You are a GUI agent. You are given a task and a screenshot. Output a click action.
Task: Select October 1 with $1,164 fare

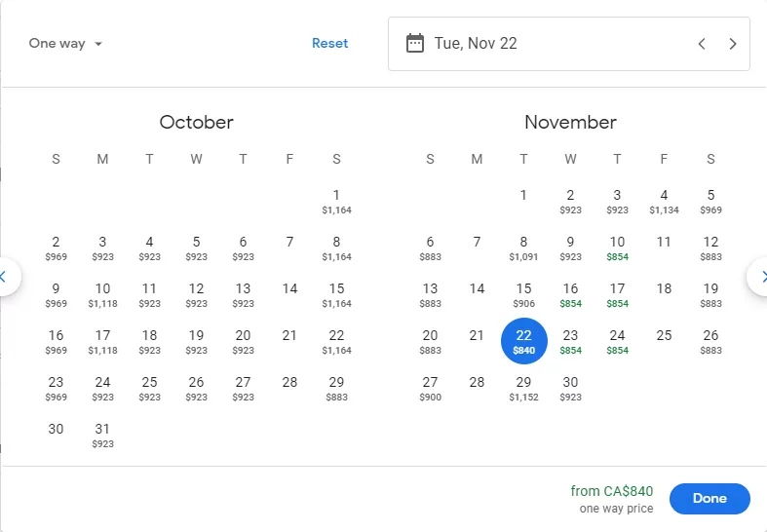(336, 202)
